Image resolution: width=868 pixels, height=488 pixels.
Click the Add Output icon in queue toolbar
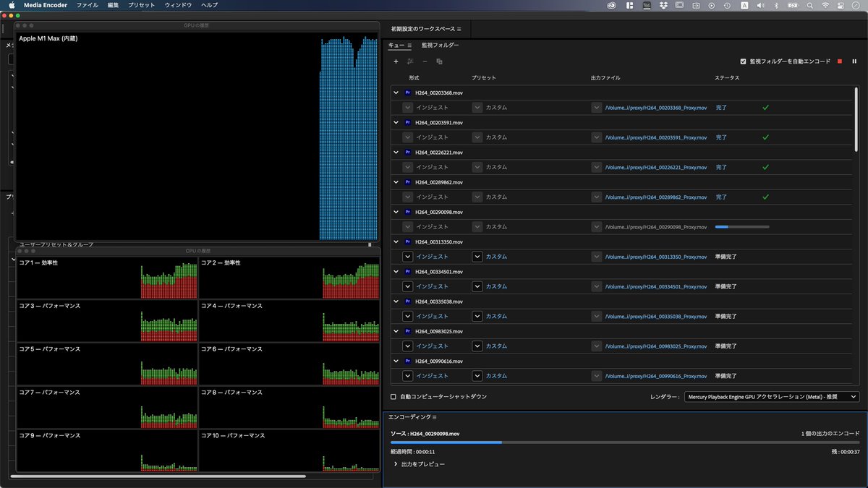[x=410, y=61]
